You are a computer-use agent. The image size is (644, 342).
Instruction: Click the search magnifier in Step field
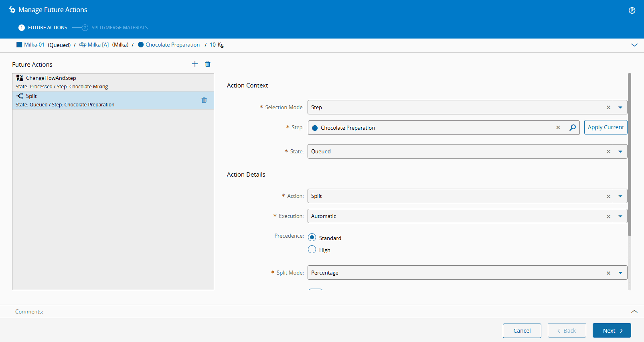coord(573,128)
